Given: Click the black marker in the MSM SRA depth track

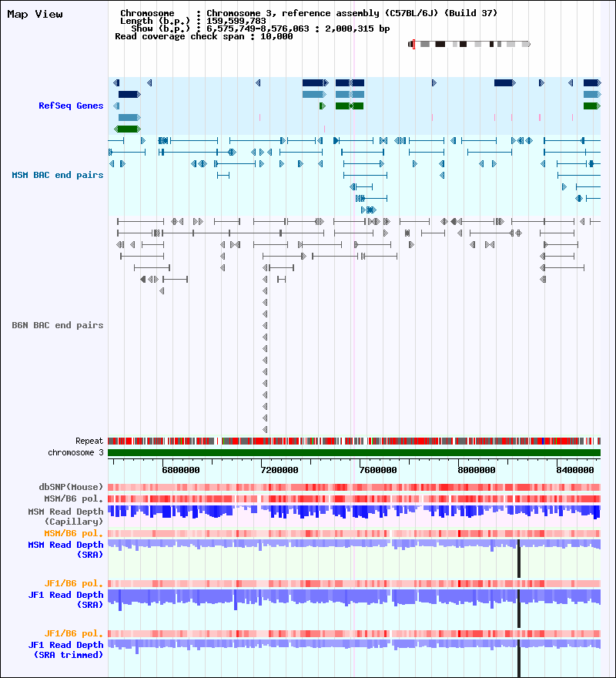Looking at the screenshot, I should point(519,559).
